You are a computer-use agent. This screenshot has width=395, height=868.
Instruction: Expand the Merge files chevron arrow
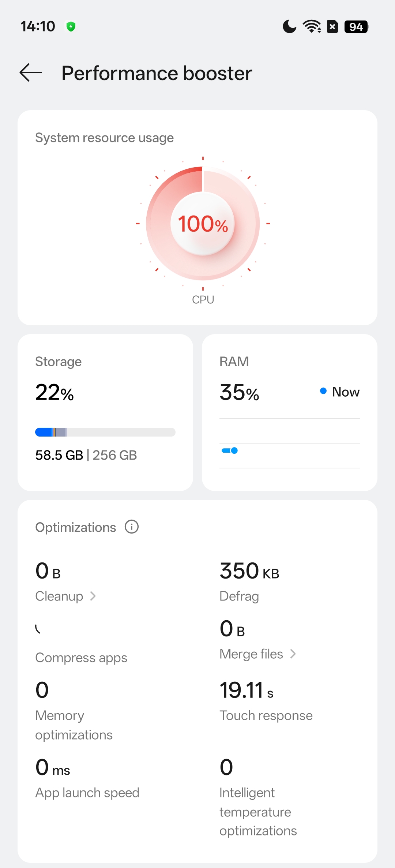[x=293, y=654]
